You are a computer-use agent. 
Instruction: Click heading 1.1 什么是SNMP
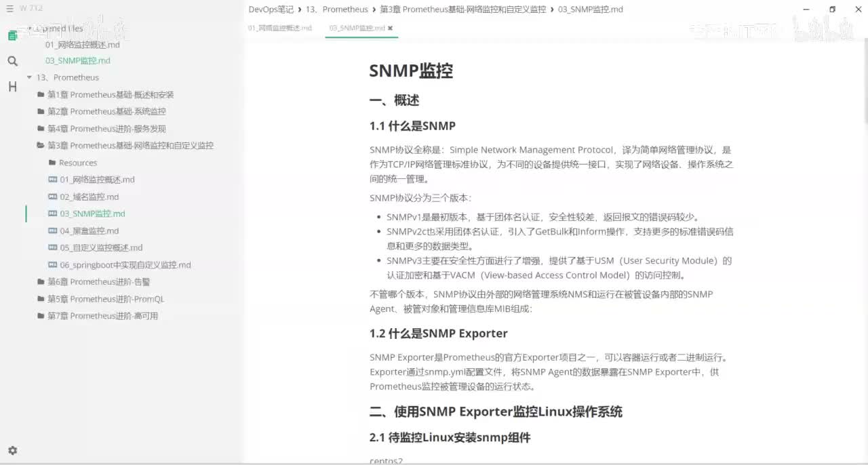pos(412,125)
